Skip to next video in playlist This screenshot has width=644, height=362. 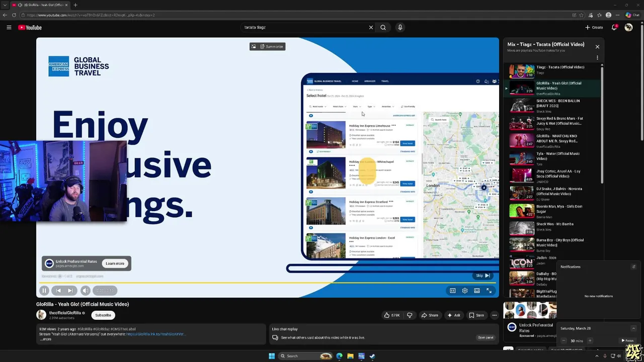(x=70, y=291)
